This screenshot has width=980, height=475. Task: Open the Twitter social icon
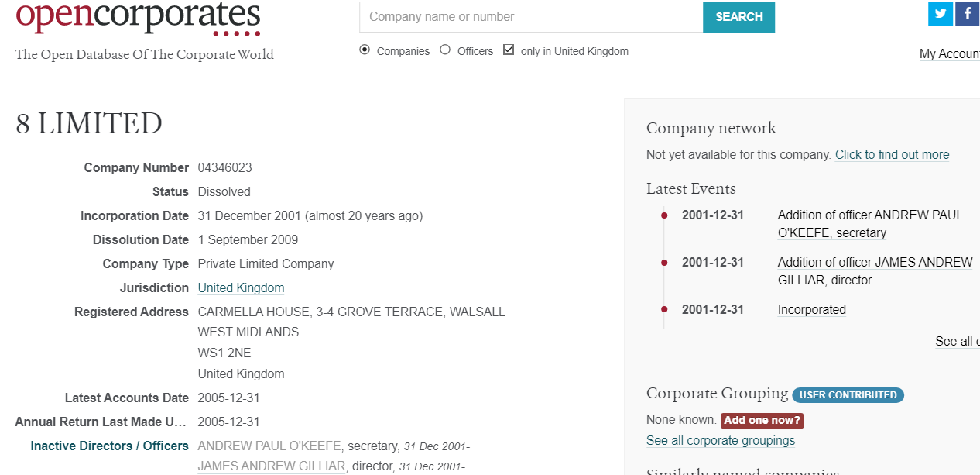(x=941, y=13)
